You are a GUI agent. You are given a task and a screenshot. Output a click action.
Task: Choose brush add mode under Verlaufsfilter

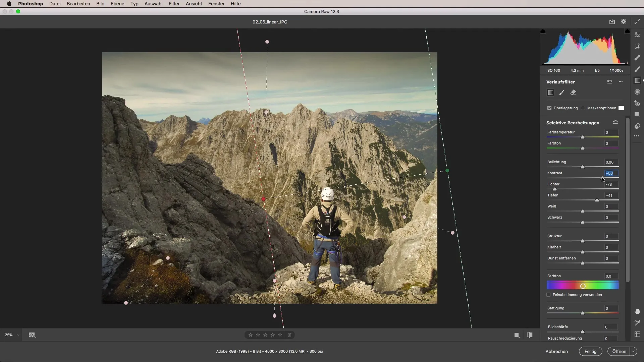562,93
